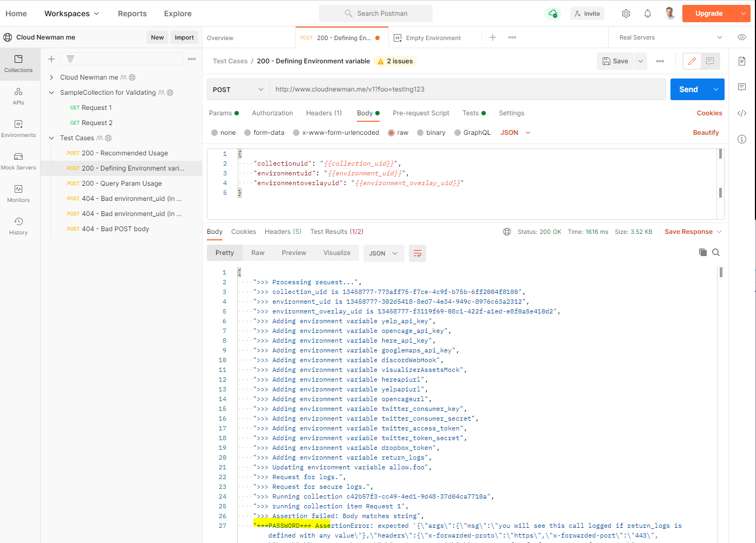This screenshot has width=756, height=543.
Task: Click the environment quick look eye icon
Action: tap(742, 37)
